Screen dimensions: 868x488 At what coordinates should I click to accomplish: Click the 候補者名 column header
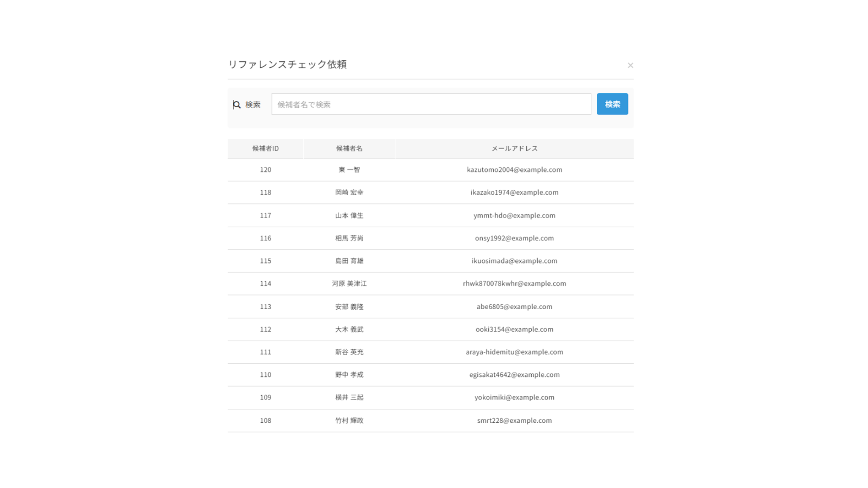pyautogui.click(x=349, y=149)
